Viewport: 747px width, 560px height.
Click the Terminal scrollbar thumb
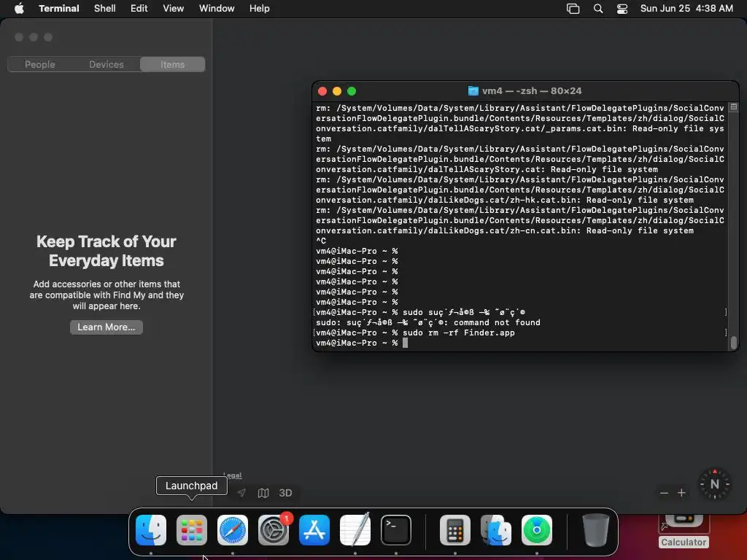[734, 343]
